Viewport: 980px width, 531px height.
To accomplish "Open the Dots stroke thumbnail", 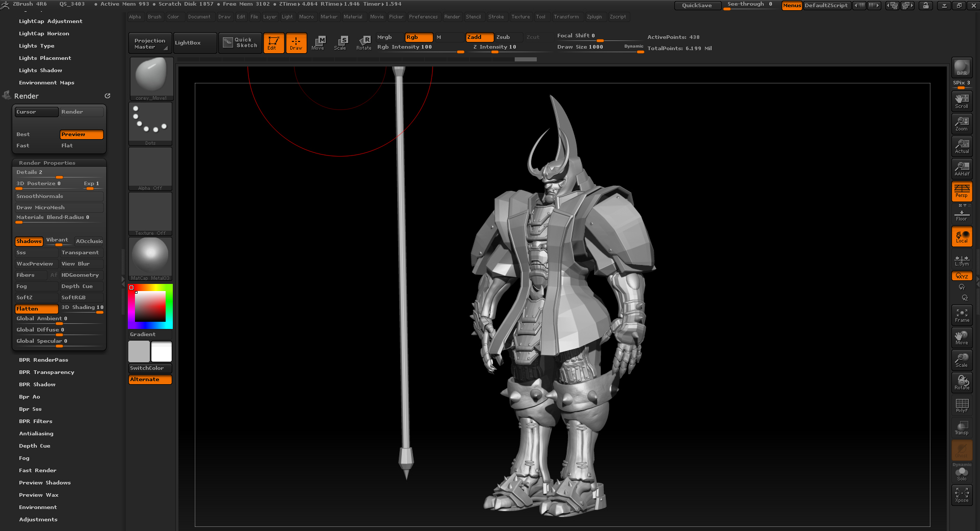I will coord(150,124).
